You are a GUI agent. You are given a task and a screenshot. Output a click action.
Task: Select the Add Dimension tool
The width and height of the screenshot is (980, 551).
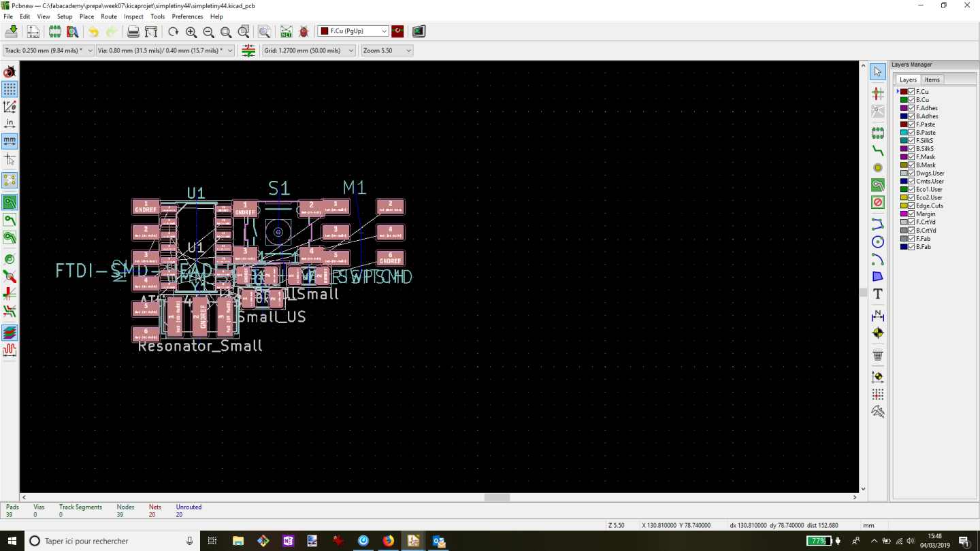click(x=878, y=316)
